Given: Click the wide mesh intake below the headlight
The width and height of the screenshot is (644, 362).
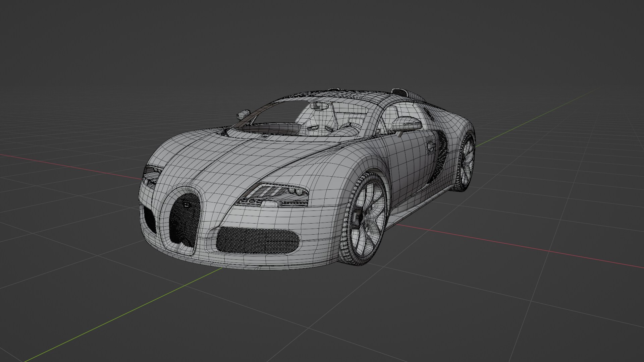Looking at the screenshot, I should click(x=257, y=240).
